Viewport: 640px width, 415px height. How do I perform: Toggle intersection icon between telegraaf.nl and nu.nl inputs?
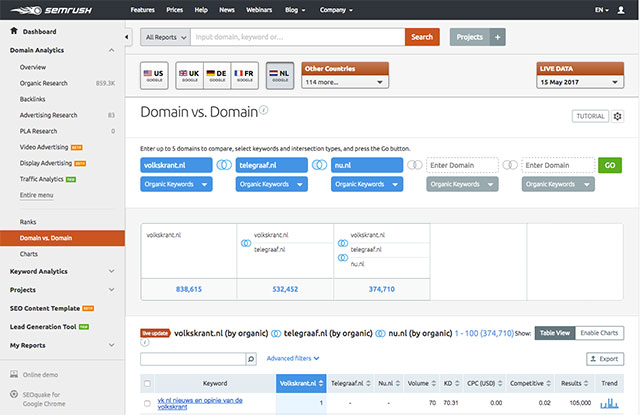(319, 165)
